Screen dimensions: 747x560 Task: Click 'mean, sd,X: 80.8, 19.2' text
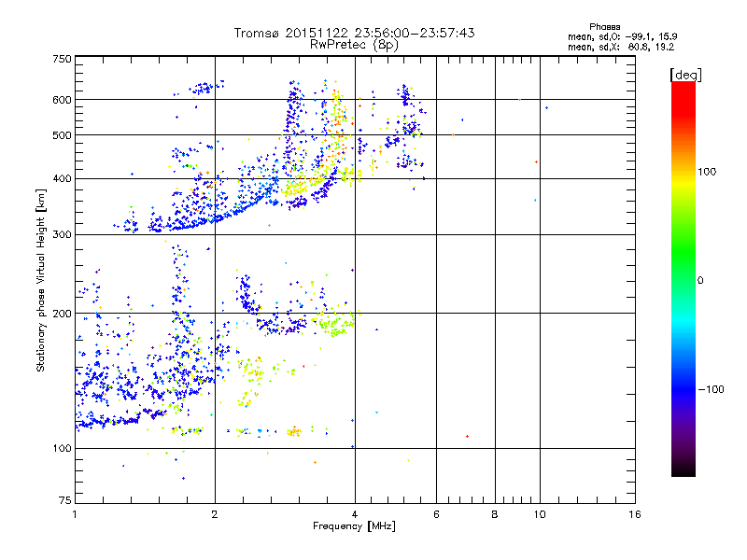click(x=621, y=47)
